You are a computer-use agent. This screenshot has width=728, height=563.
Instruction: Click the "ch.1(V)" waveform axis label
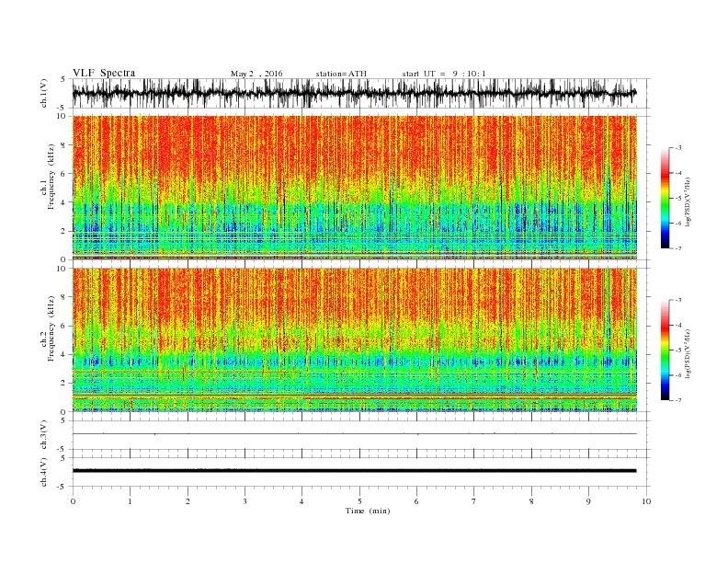tap(43, 93)
